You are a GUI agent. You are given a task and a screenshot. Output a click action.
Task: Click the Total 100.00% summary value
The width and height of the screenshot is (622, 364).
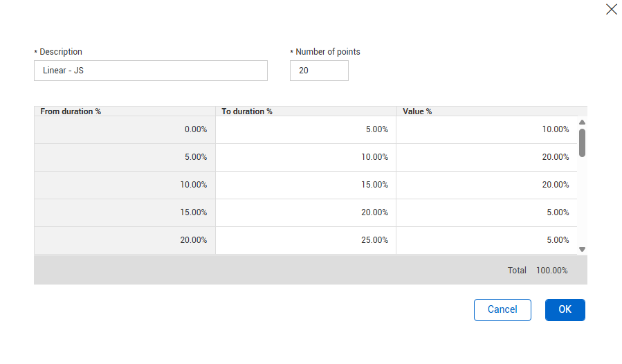click(x=551, y=271)
